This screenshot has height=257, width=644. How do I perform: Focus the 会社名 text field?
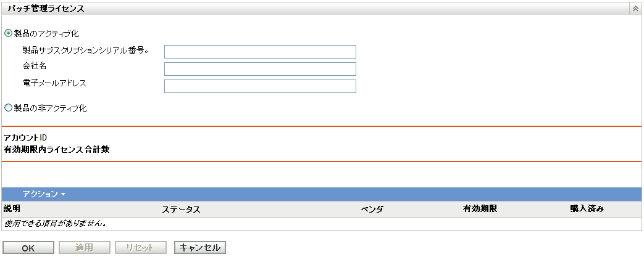click(x=260, y=68)
